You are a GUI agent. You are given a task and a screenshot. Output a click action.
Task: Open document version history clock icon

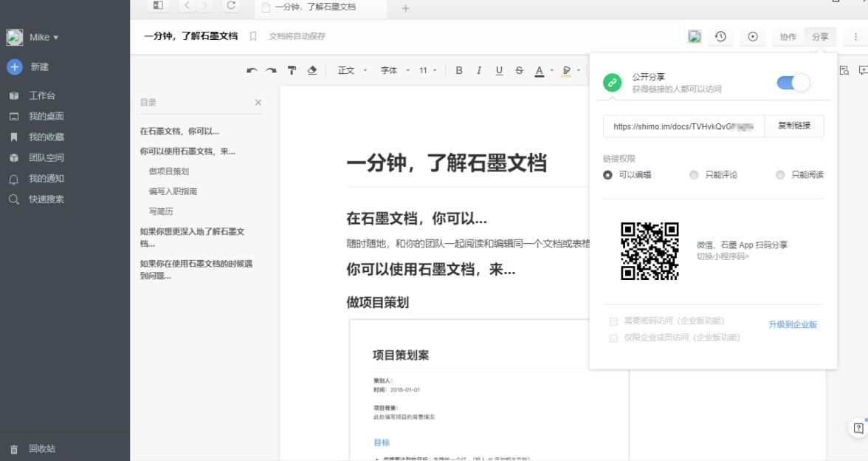pos(720,37)
